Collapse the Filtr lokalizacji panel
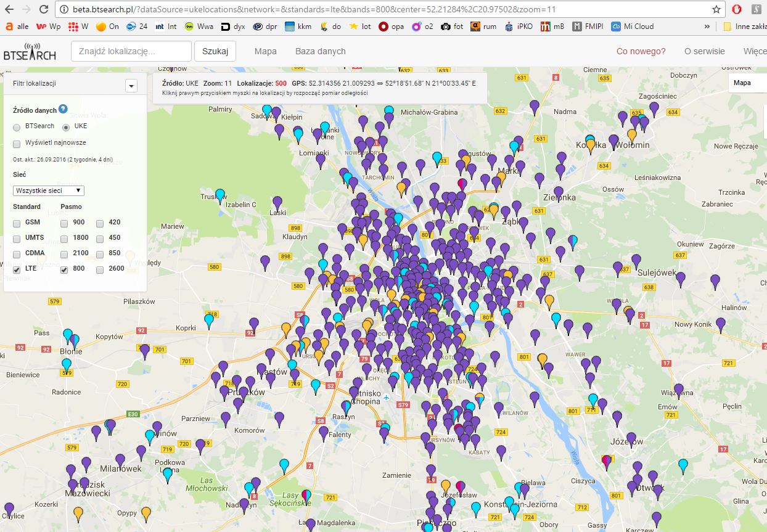The image size is (767, 532). (x=131, y=86)
